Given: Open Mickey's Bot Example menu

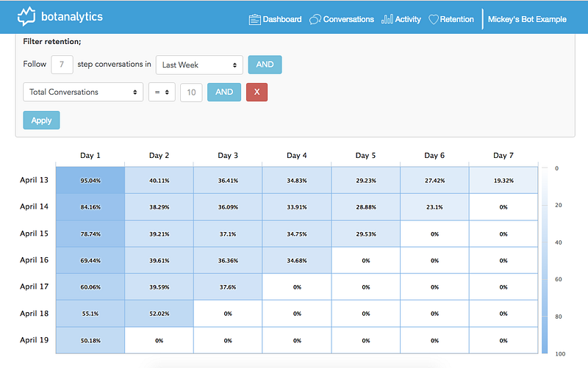Looking at the screenshot, I should coord(527,19).
